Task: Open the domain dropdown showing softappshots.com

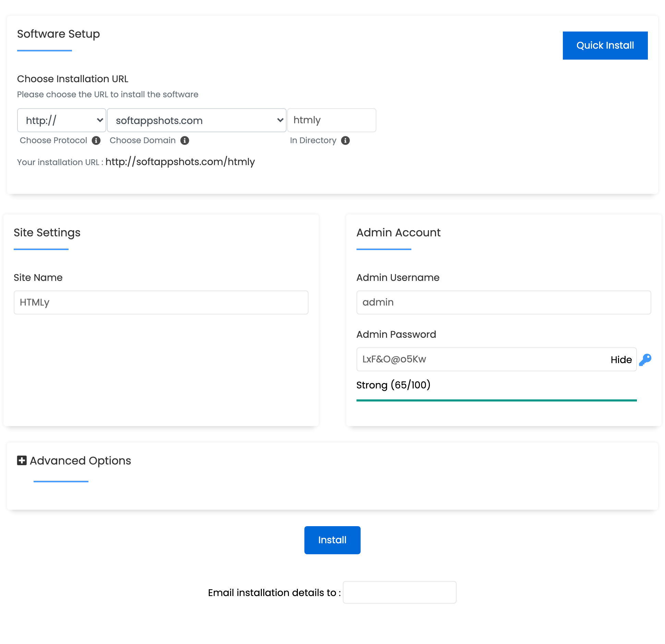Action: point(196,120)
